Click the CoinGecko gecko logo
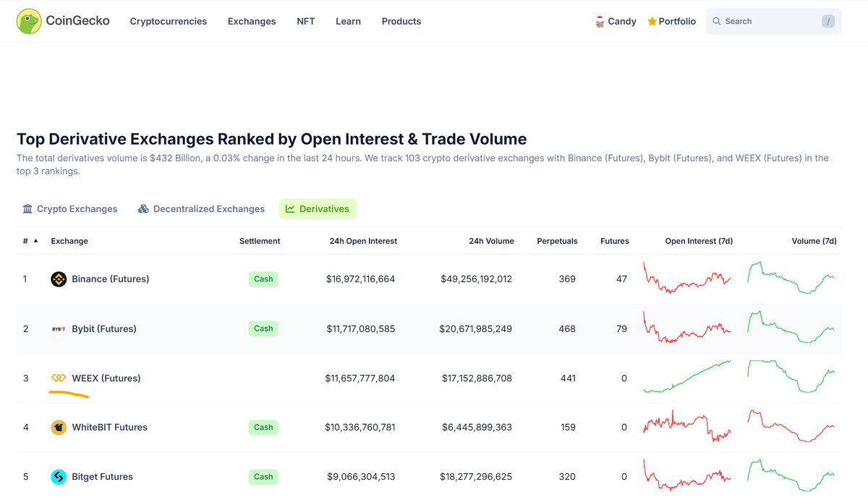The width and height of the screenshot is (868, 500). click(28, 21)
